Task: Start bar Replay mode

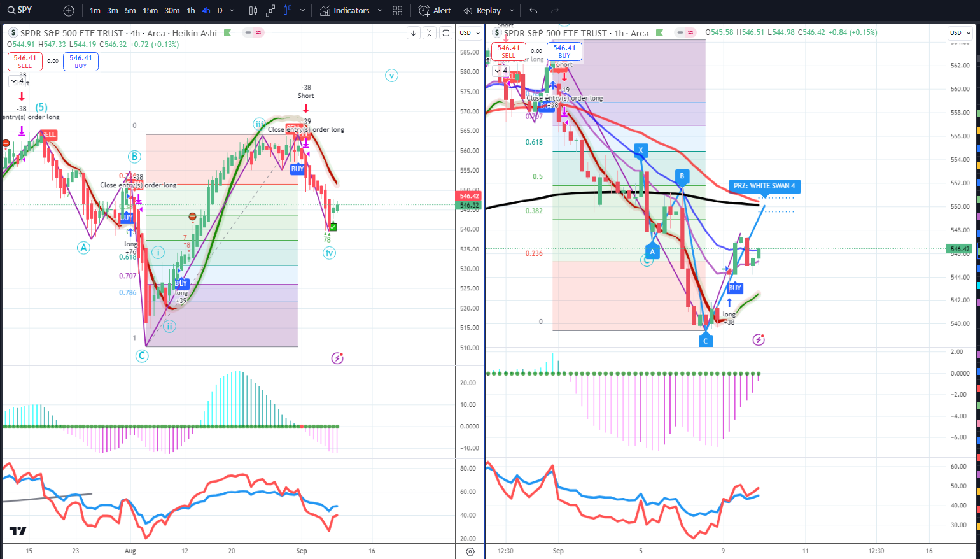Action: pos(482,11)
